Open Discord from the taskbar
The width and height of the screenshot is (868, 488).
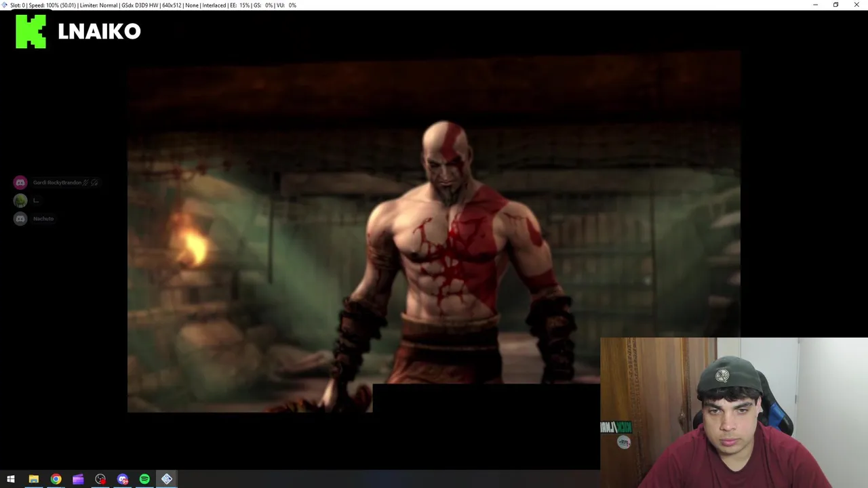pos(123,479)
